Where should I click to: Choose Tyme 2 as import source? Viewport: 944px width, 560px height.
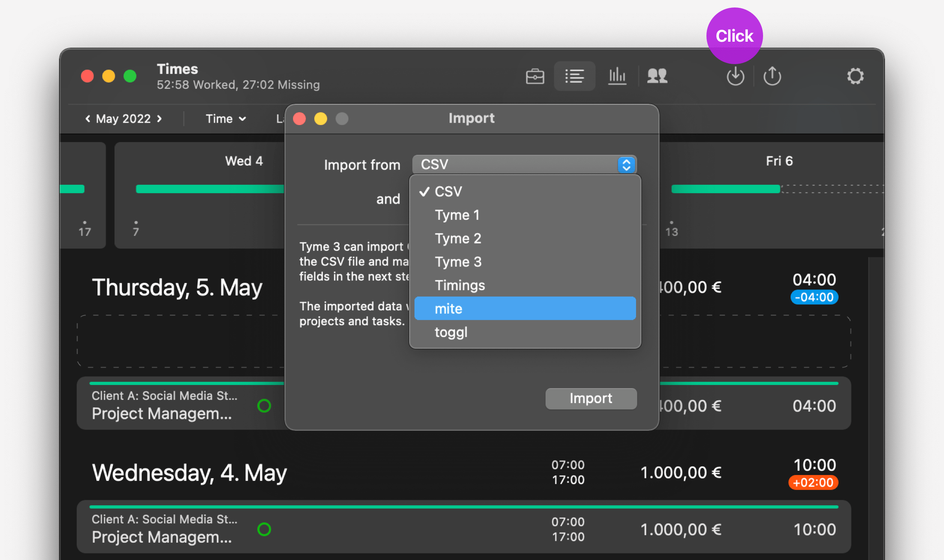click(x=525, y=238)
